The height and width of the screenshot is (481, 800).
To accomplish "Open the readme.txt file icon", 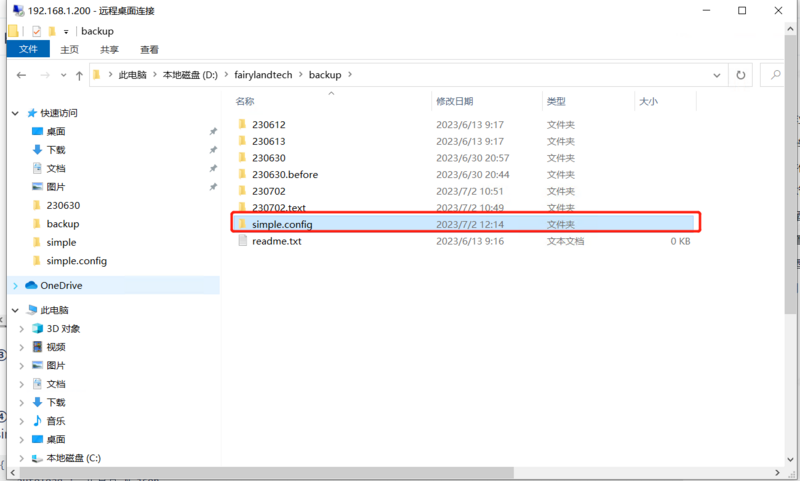I will (242, 242).
